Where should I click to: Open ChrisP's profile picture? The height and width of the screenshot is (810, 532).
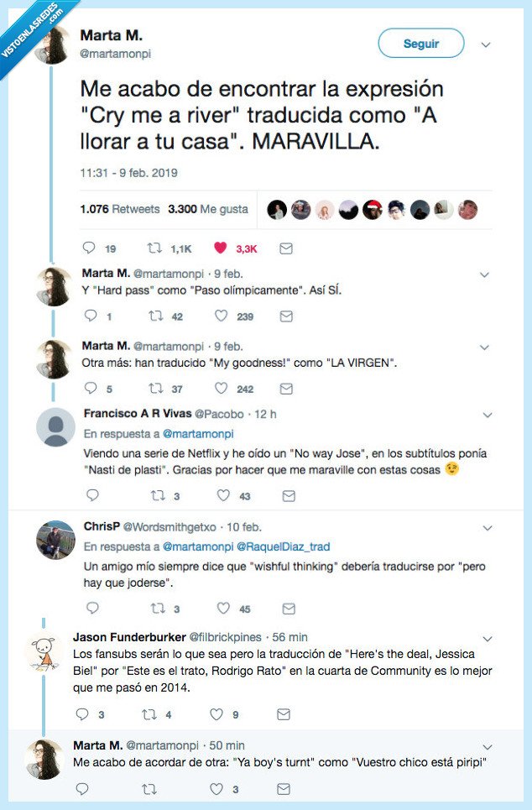(55, 540)
